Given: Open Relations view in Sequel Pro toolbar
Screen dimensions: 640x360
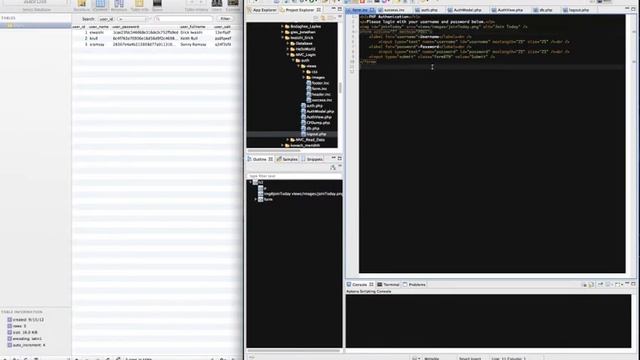Looking at the screenshot, I should pyautogui.click(x=119, y=4).
